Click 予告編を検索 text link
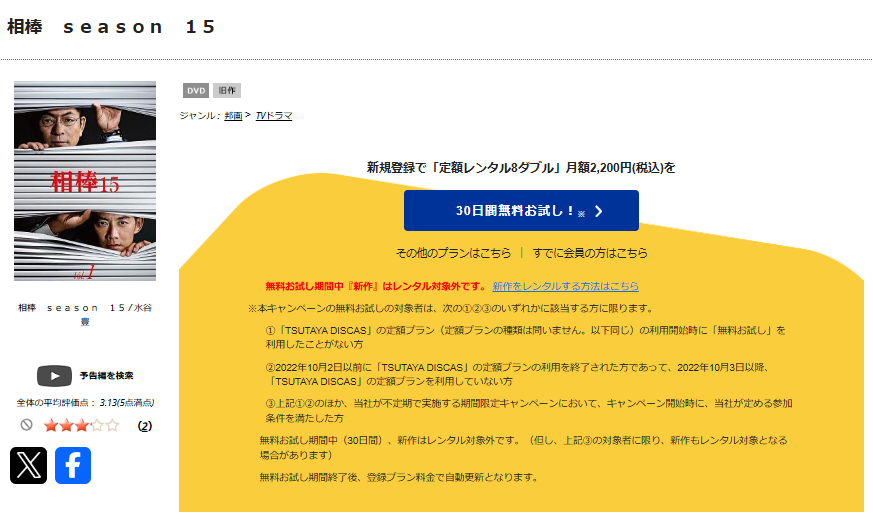The width and height of the screenshot is (873, 520). (x=106, y=376)
